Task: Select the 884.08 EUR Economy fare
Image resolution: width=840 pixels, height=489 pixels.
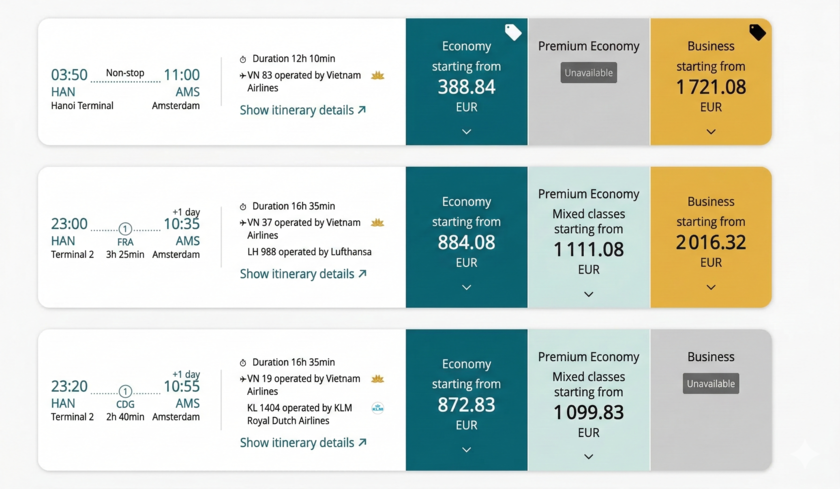Action: [466, 242]
